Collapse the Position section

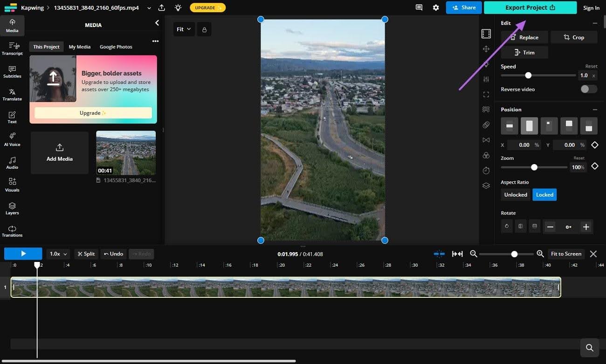point(595,110)
